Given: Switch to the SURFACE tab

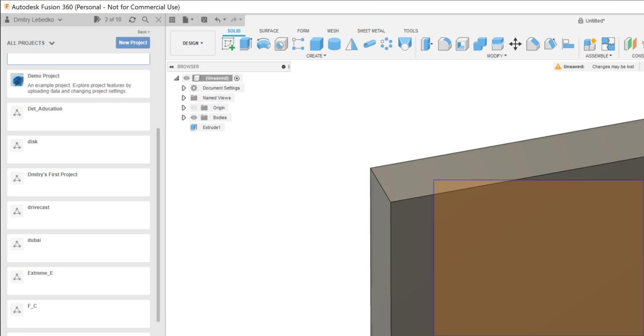Looking at the screenshot, I should [269, 31].
